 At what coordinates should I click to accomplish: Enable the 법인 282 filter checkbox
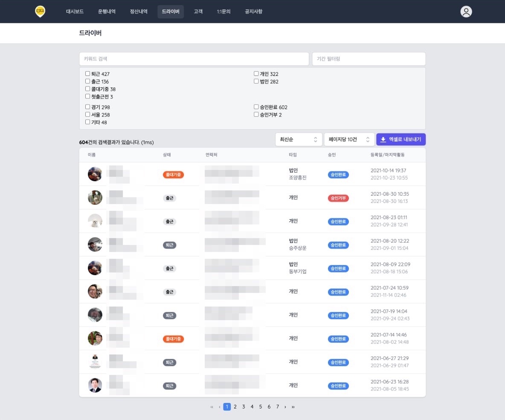(x=256, y=81)
